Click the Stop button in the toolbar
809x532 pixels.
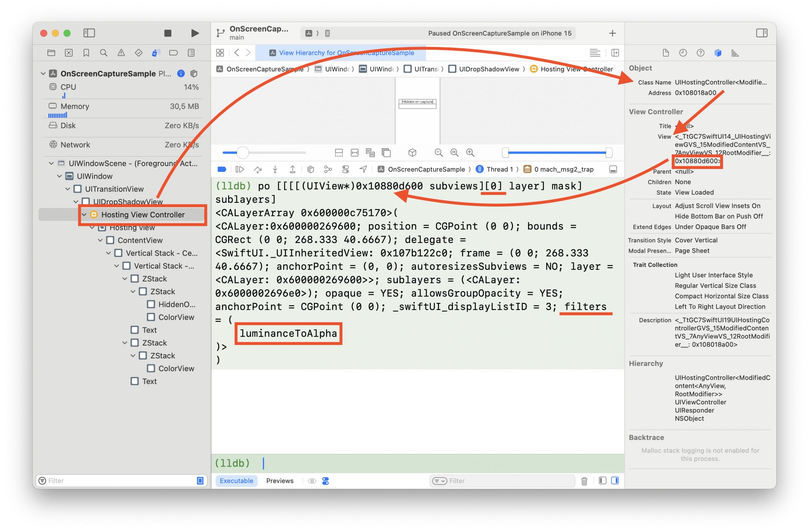(167, 33)
